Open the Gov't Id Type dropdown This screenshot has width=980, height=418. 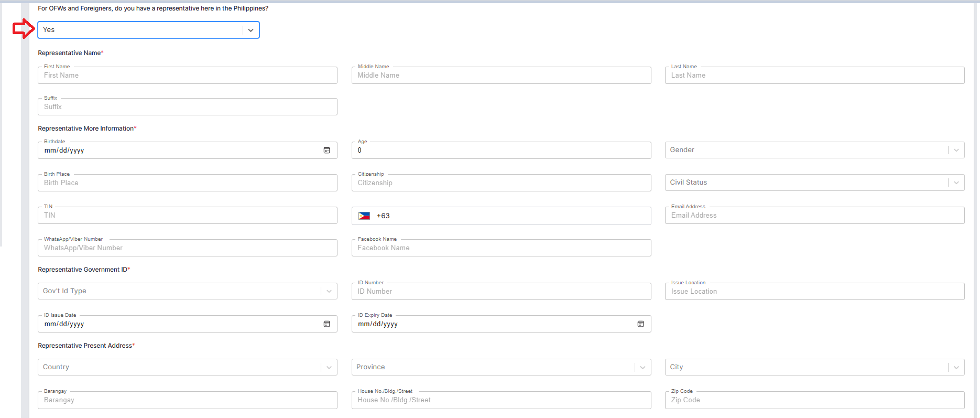coord(187,291)
